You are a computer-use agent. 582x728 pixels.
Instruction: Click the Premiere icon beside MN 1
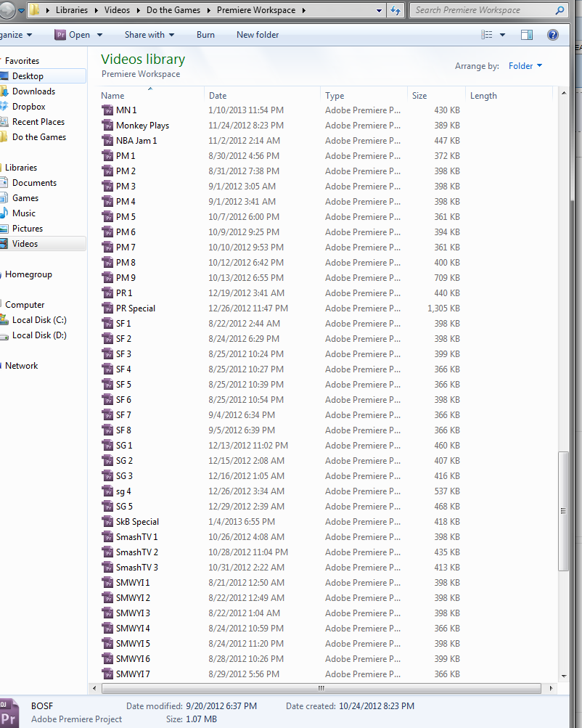coord(107,110)
